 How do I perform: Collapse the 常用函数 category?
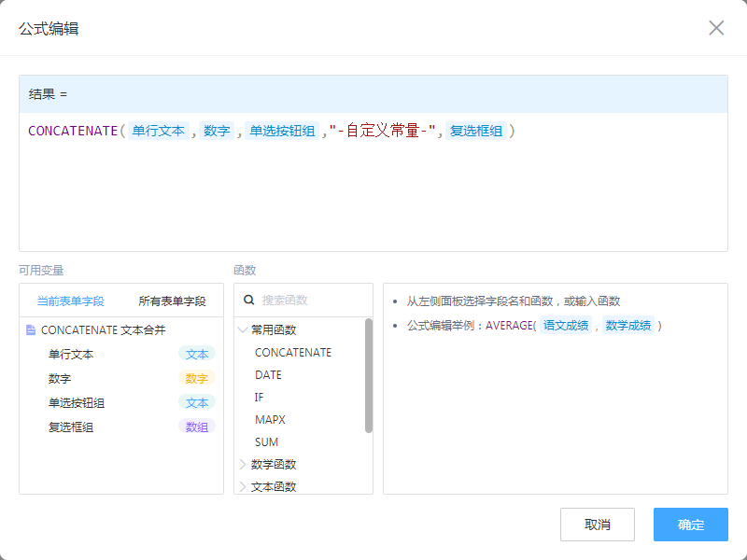[244, 330]
